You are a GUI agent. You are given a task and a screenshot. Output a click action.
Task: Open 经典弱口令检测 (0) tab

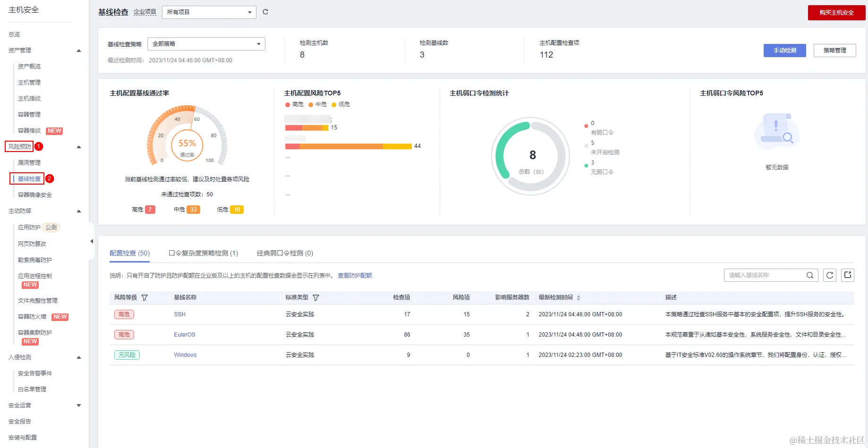[x=285, y=254]
